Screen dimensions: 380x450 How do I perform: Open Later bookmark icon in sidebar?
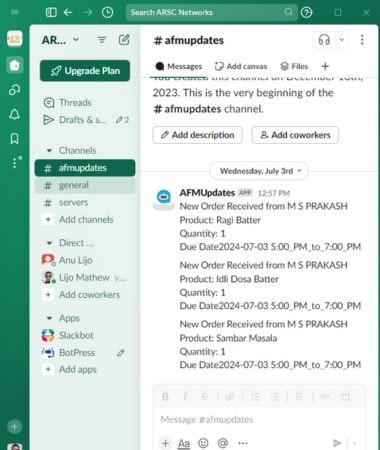tap(14, 138)
